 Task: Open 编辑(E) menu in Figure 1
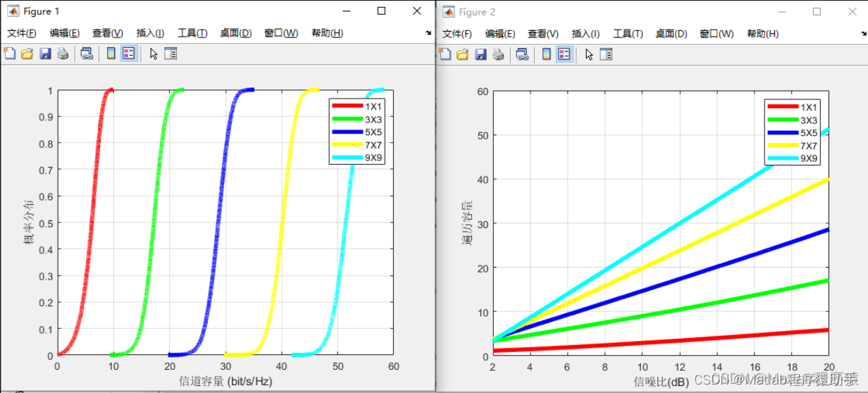pos(64,33)
